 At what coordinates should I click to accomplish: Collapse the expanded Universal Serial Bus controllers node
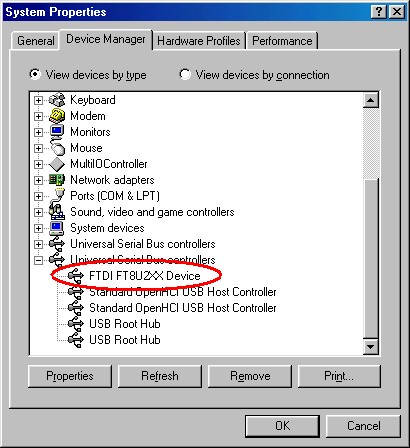(39, 260)
